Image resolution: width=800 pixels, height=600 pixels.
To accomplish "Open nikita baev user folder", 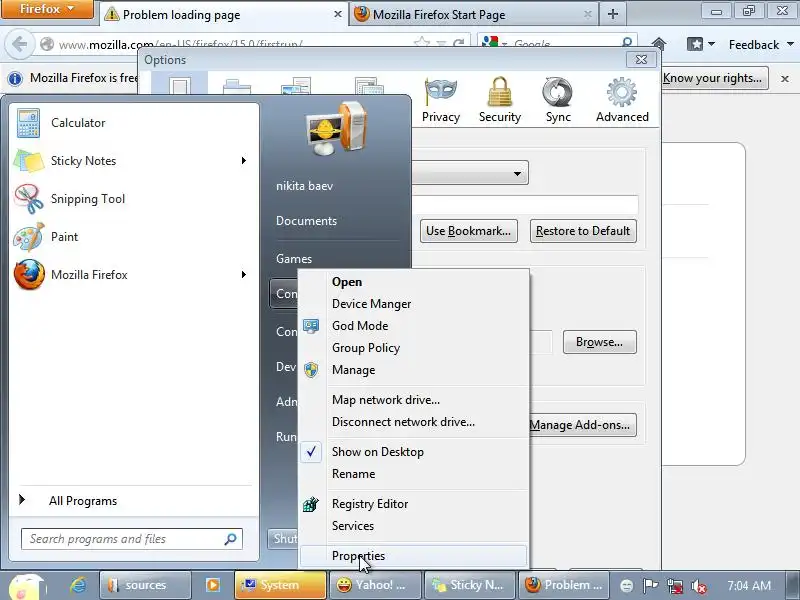I will pyautogui.click(x=305, y=186).
